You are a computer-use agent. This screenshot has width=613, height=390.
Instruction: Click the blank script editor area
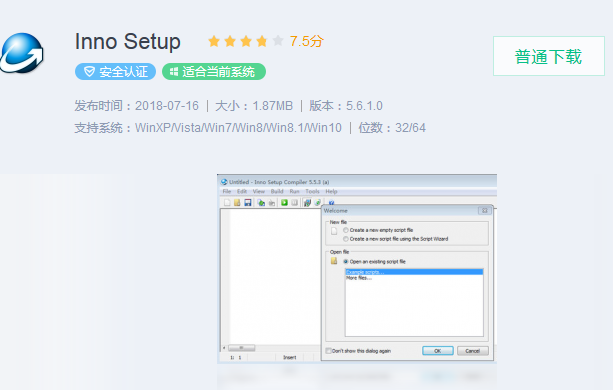274,277
